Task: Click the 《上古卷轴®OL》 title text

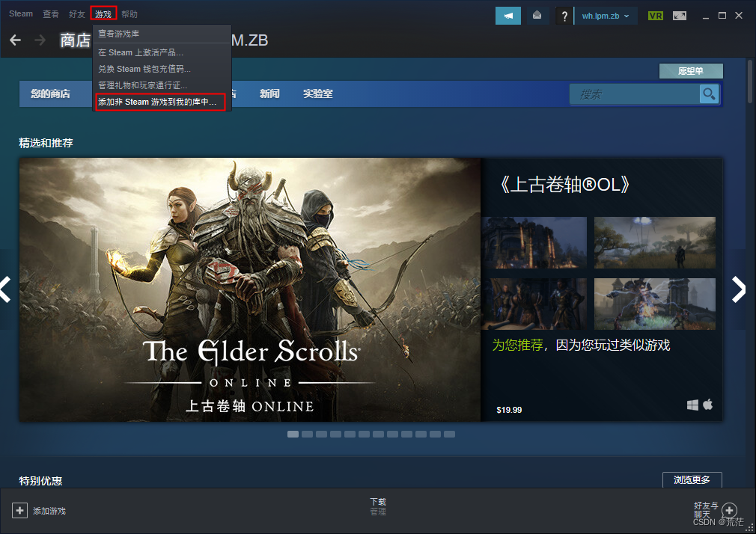Action: 564,185
